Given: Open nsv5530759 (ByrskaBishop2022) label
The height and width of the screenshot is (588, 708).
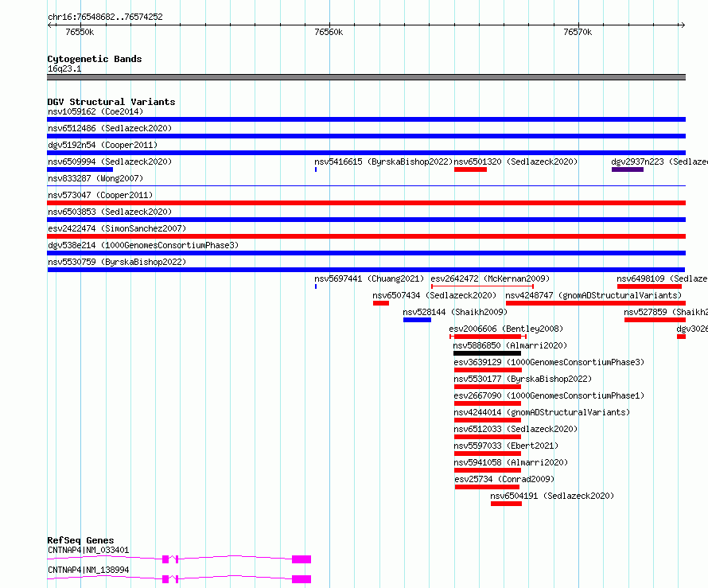Looking at the screenshot, I should click(x=117, y=262).
